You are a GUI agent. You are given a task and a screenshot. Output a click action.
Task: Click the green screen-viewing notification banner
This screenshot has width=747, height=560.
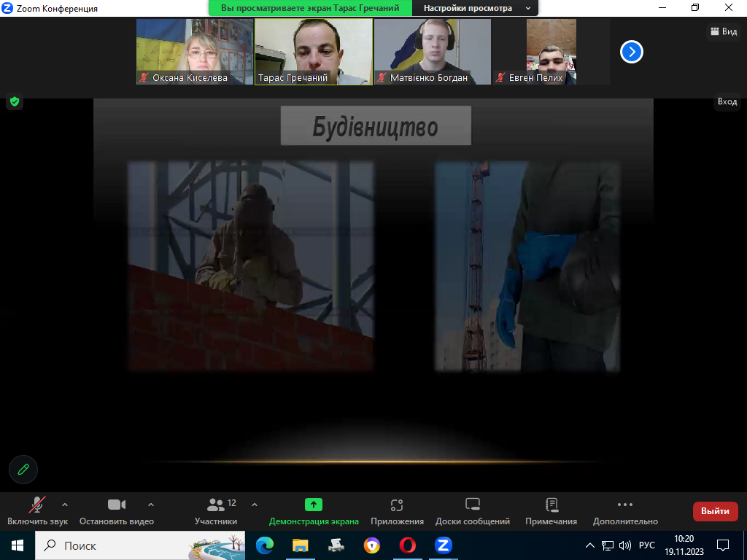310,8
